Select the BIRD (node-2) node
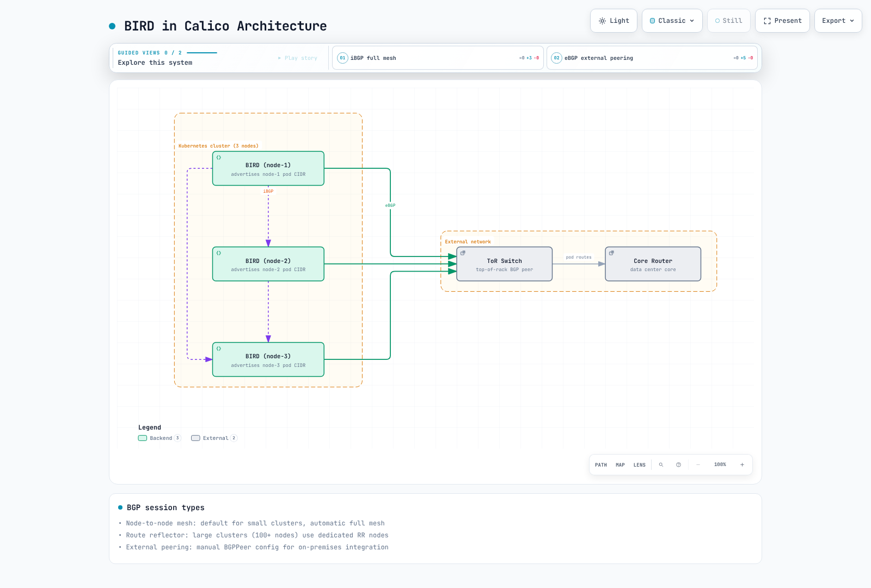Image resolution: width=871 pixels, height=588 pixels. click(x=268, y=264)
